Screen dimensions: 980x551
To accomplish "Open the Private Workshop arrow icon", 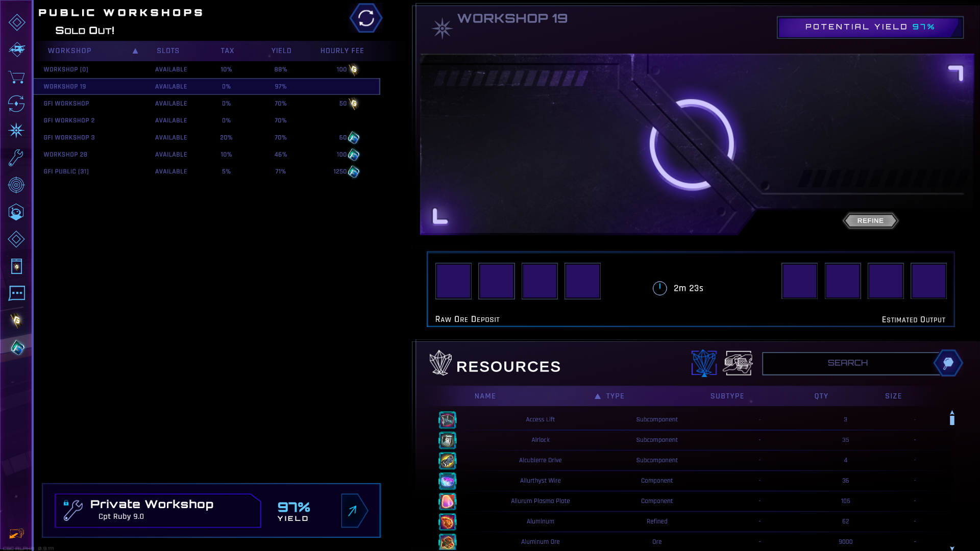I will (354, 511).
